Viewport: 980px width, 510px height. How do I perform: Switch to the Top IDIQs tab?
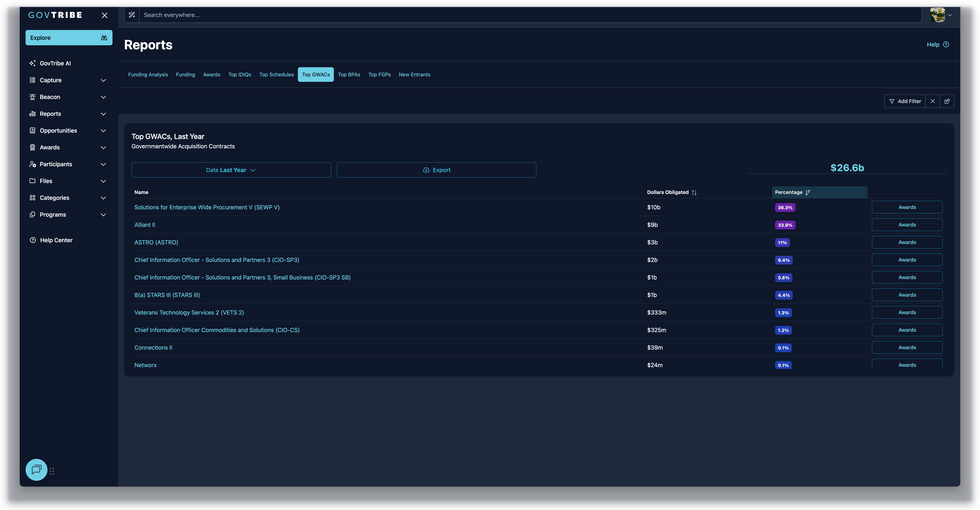pos(240,75)
